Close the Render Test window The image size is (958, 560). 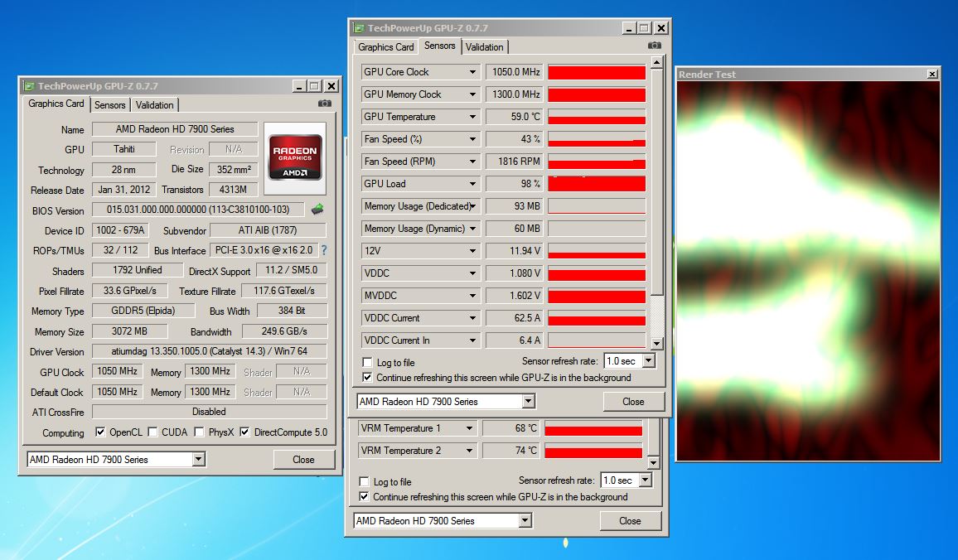click(932, 74)
